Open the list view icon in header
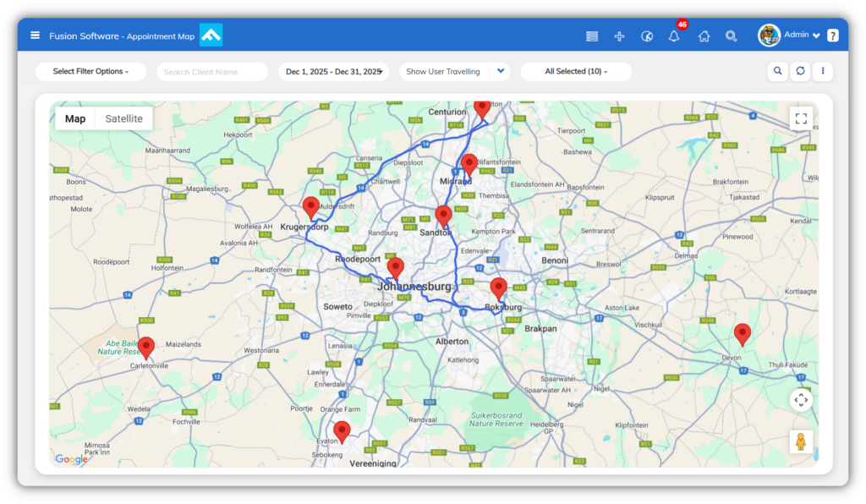 tap(592, 36)
